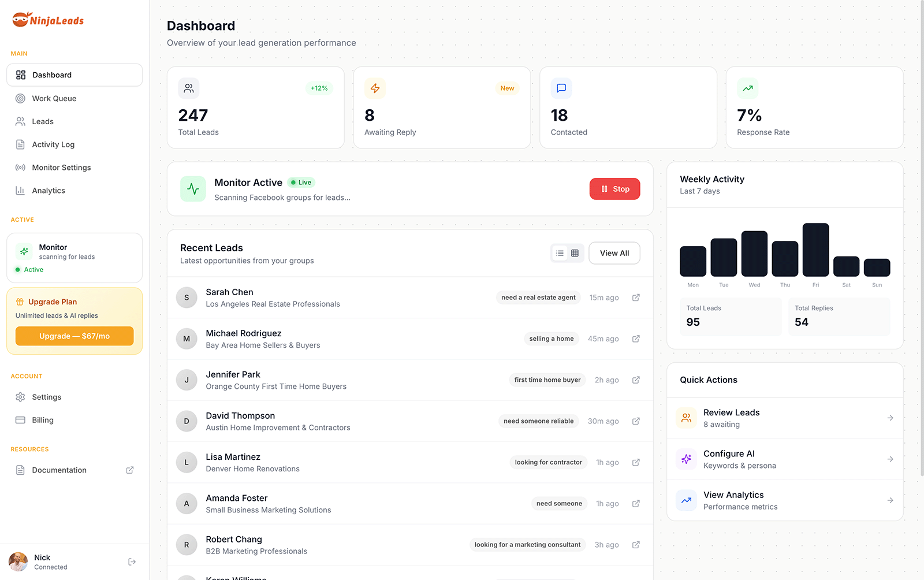
Task: Switch Recent Leads to list view
Action: (x=559, y=253)
